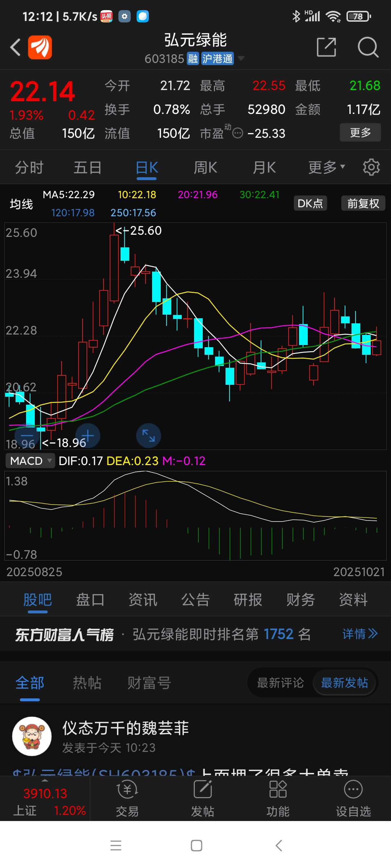Open the 研报 tab

pos(248,599)
